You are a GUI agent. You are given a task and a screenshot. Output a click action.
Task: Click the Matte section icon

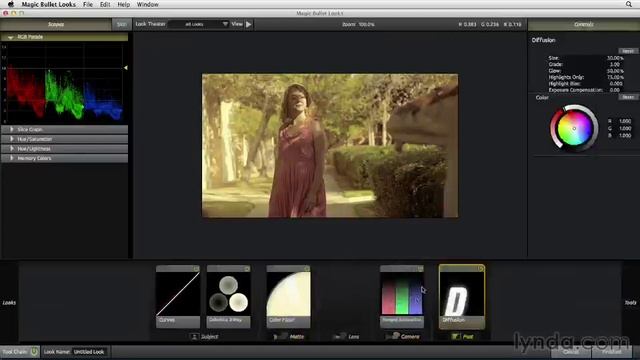click(x=280, y=337)
